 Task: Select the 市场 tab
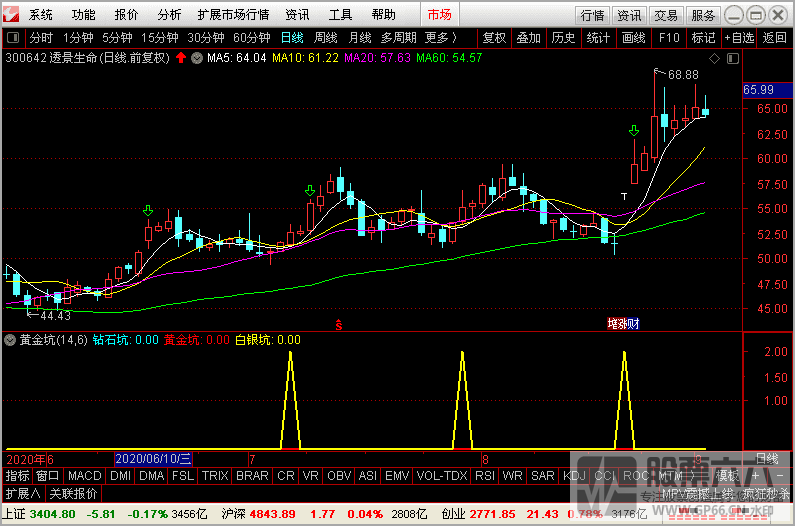[440, 15]
